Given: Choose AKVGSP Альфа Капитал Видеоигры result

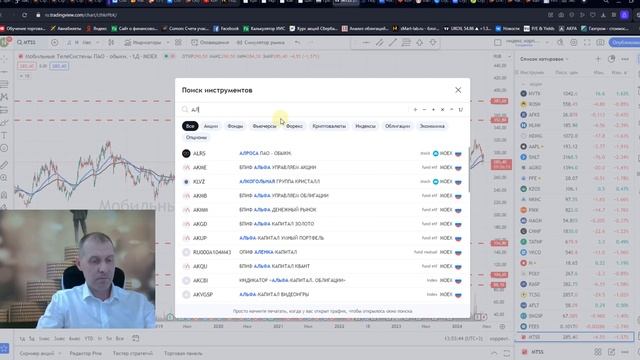Looking at the screenshot, I should click(x=322, y=294).
